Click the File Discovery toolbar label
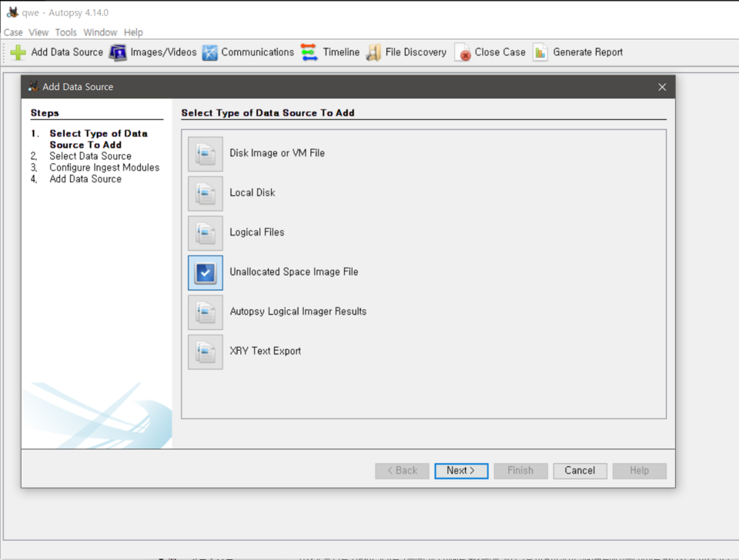Image resolution: width=739 pixels, height=560 pixels. pyautogui.click(x=416, y=52)
